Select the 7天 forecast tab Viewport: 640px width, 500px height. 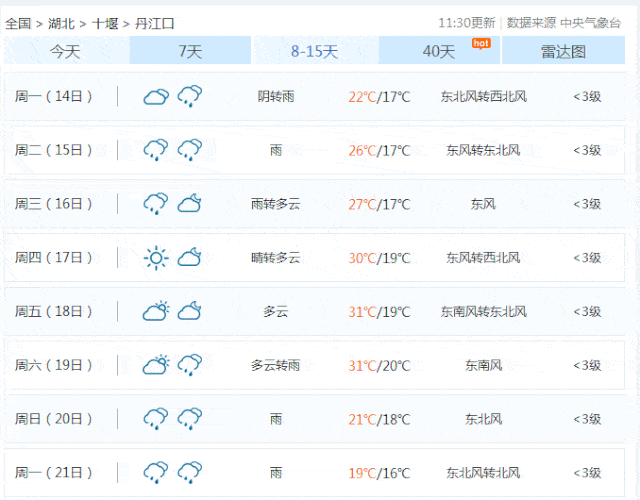tap(190, 51)
